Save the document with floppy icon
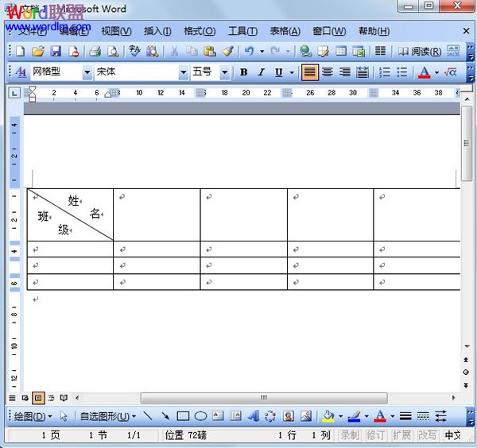This screenshot has height=448, width=477. tap(56, 51)
